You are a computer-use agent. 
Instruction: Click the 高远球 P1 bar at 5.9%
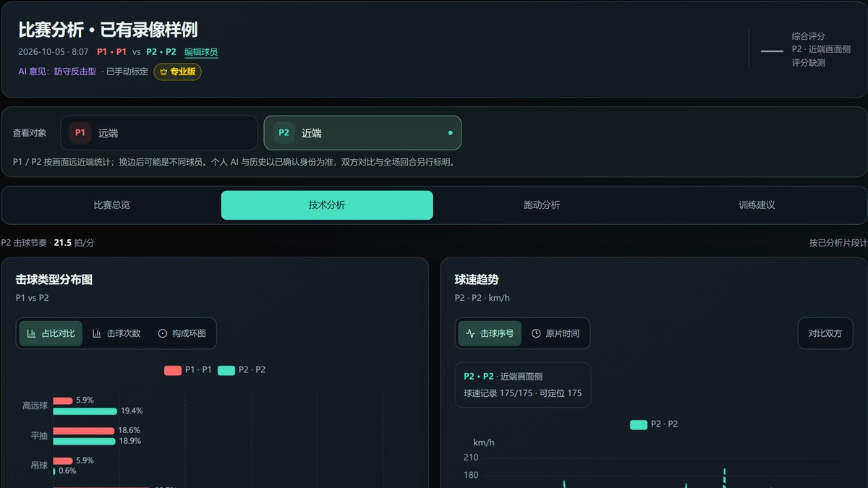click(62, 401)
